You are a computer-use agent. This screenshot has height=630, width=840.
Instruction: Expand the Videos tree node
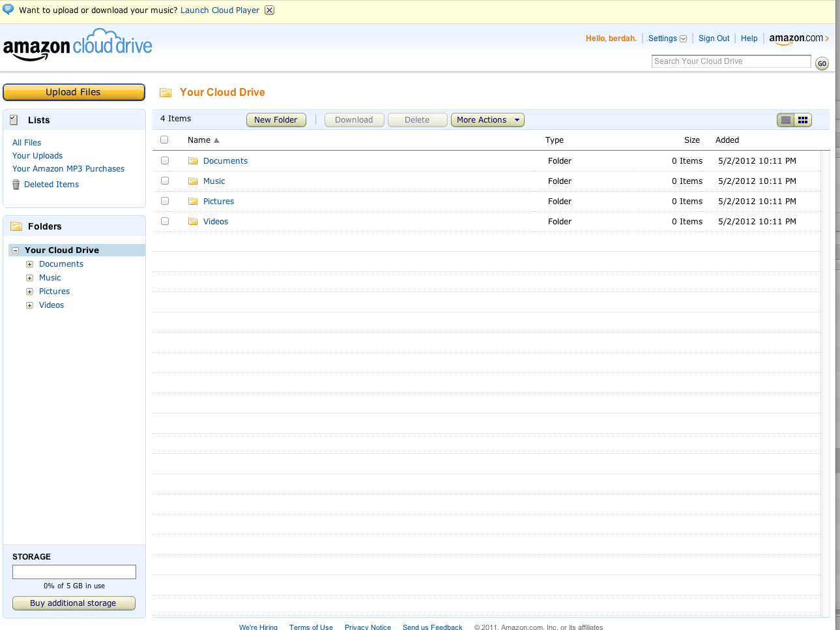pos(29,305)
